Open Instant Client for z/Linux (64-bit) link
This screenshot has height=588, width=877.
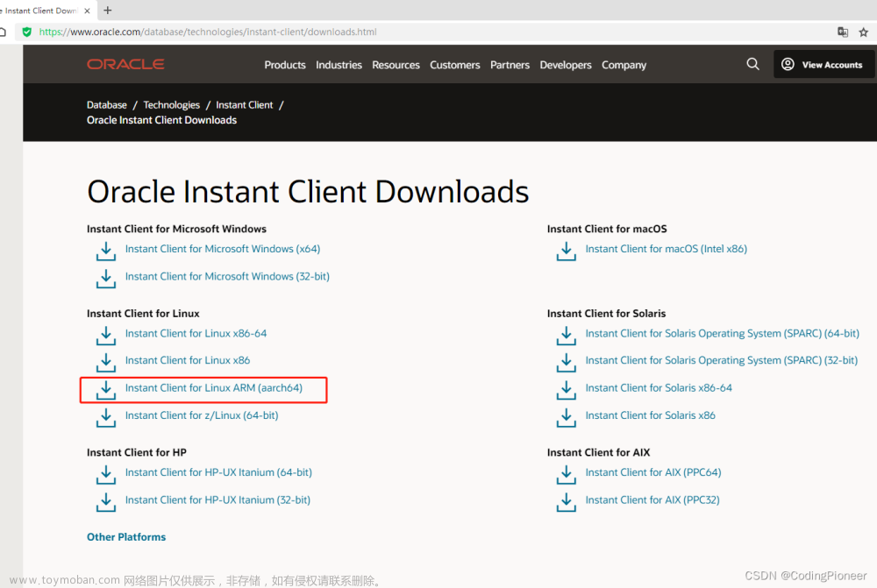[202, 415]
